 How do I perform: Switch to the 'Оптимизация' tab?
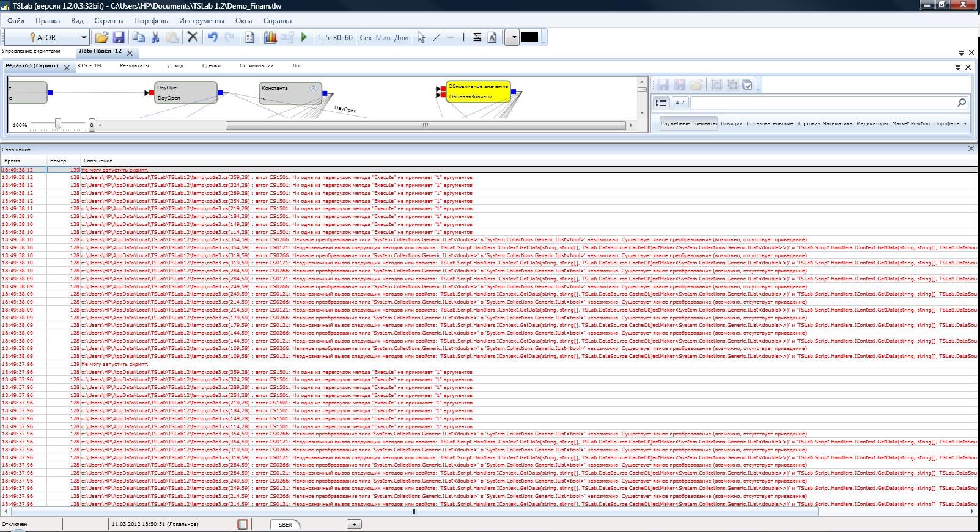(x=256, y=65)
